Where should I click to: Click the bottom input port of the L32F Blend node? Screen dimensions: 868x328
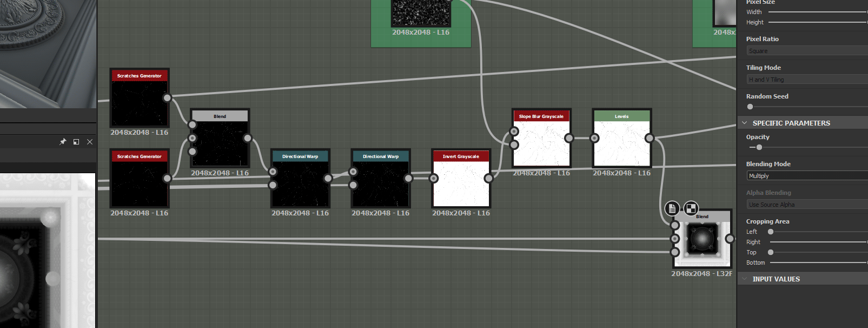(x=674, y=252)
